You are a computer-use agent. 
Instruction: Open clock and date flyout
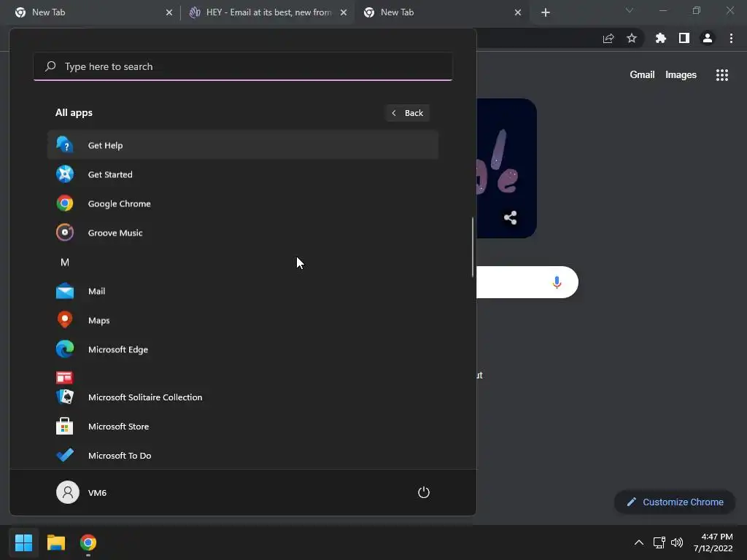click(713, 542)
